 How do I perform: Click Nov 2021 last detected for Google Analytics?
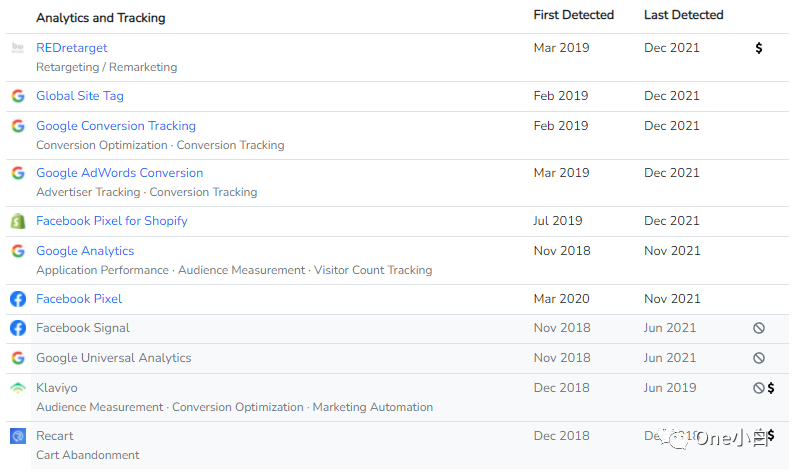(672, 251)
